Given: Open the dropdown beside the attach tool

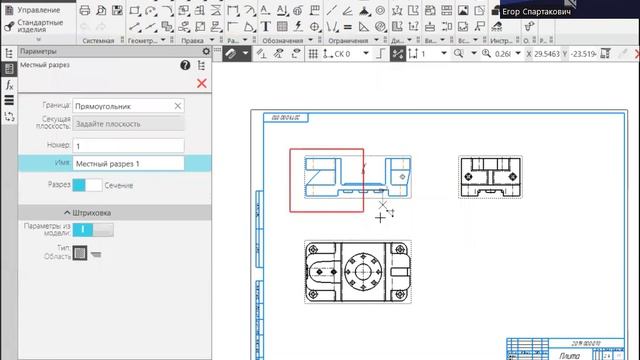Looking at the screenshot, I should tap(245, 53).
